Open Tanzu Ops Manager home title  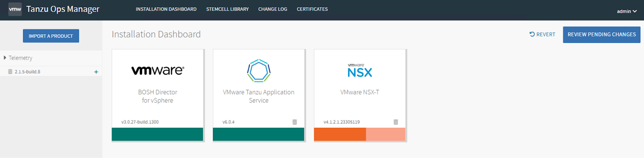(x=63, y=9)
